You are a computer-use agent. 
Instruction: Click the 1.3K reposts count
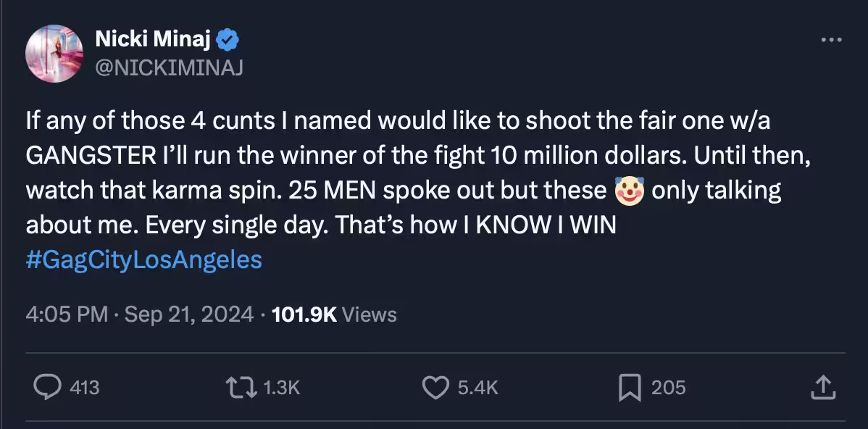tap(281, 388)
